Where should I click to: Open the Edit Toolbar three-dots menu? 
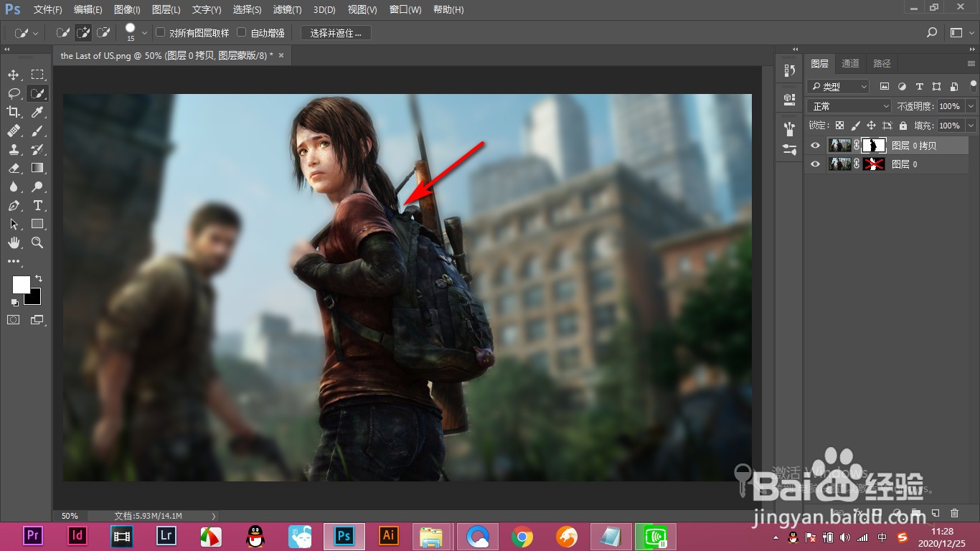tap(14, 261)
